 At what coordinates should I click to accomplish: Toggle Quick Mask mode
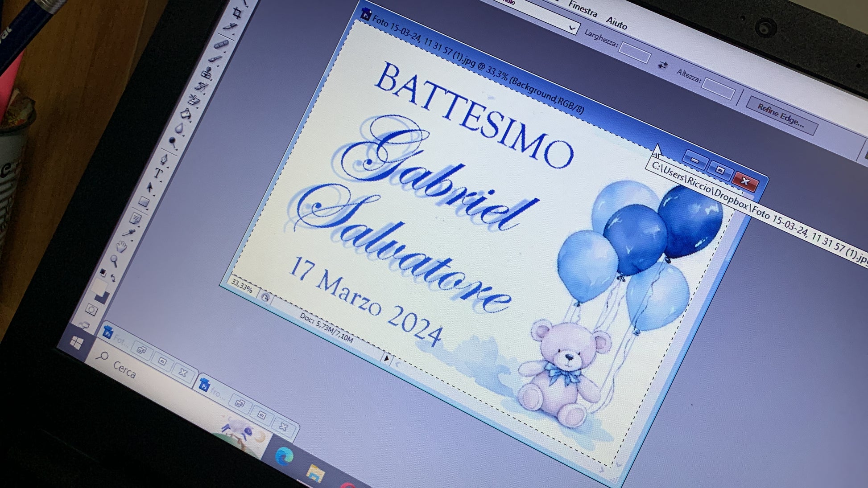pos(92,310)
